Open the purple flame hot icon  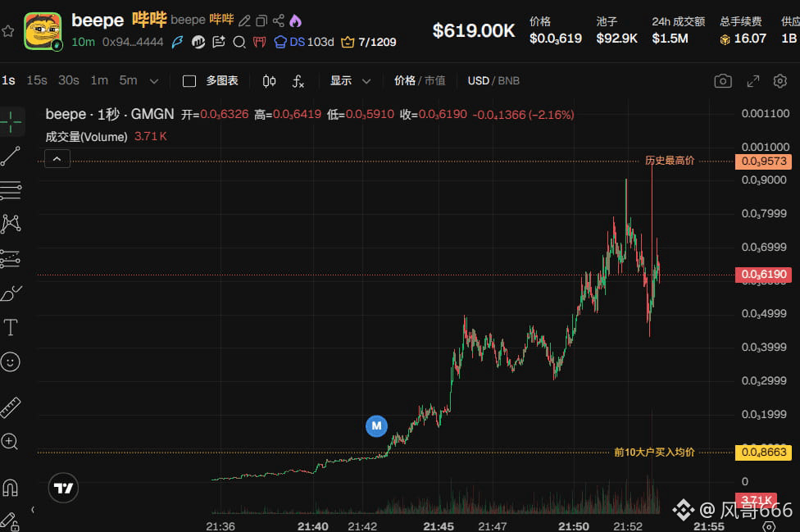[295, 21]
